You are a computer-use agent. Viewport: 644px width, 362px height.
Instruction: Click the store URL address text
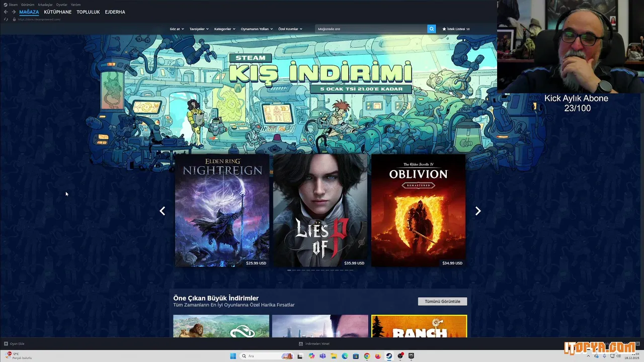[x=39, y=19]
